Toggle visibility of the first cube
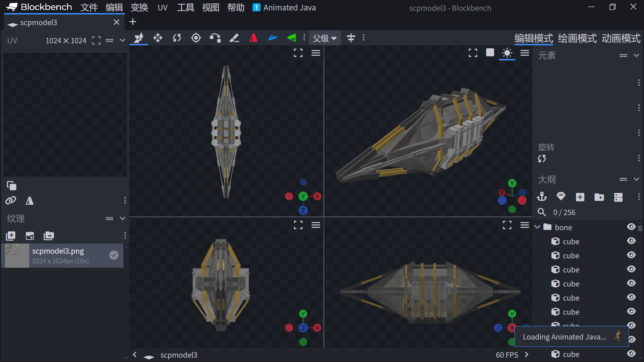The image size is (644, 362). 631,241
